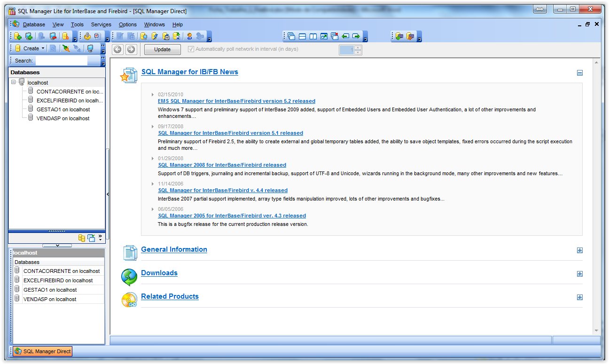Screen dimensions: 609x364
Task: Expand the 02/15/2010 news item triangle
Action: point(153,95)
